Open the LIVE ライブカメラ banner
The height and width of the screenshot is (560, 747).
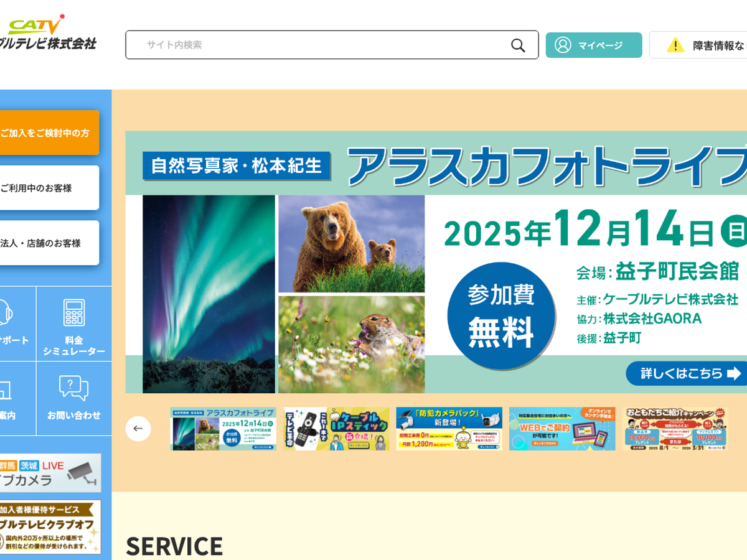coord(50,473)
